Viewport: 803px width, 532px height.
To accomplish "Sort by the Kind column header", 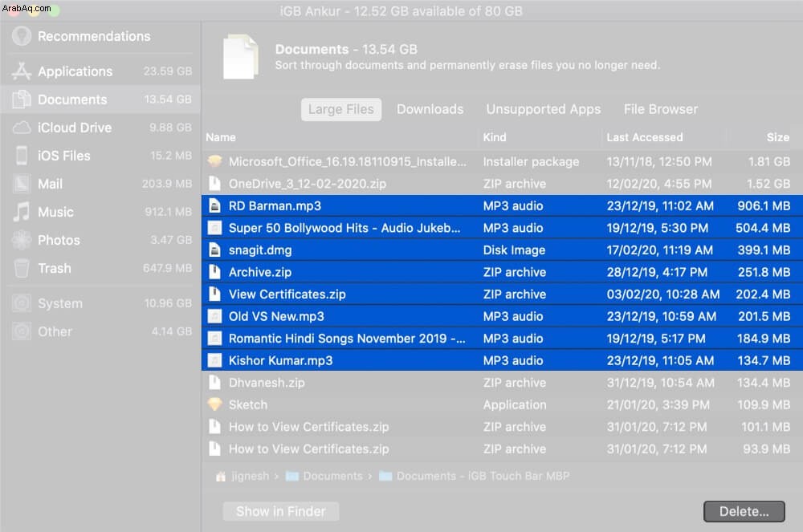I will click(x=495, y=137).
